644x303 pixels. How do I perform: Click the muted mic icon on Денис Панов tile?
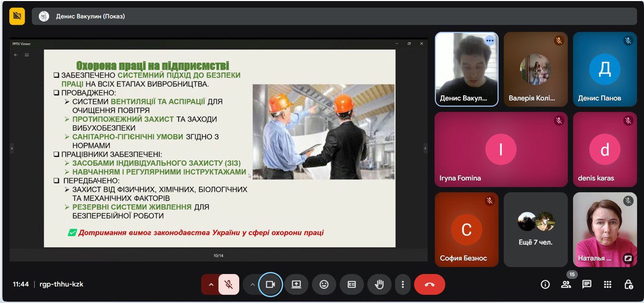point(628,40)
